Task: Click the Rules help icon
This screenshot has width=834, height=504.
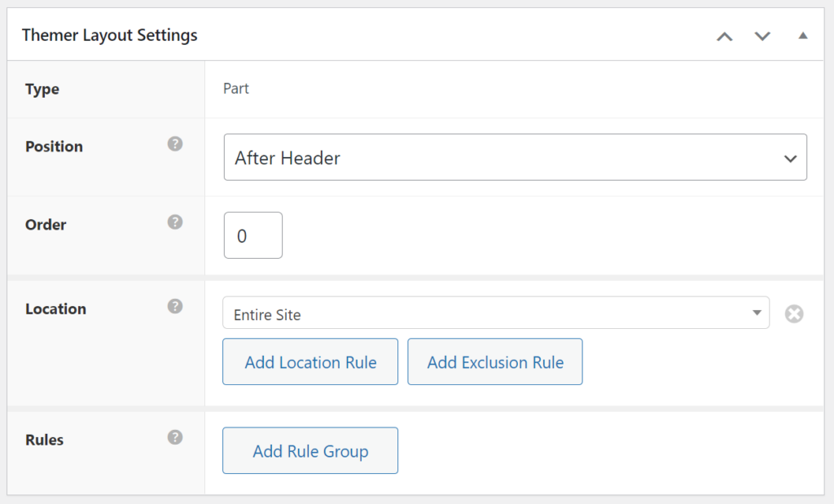Action: coord(175,437)
